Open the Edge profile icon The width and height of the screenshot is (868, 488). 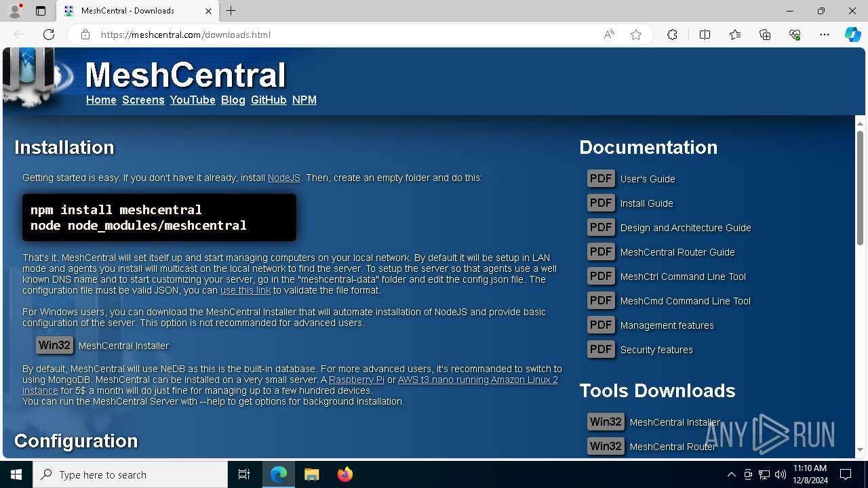[x=15, y=11]
